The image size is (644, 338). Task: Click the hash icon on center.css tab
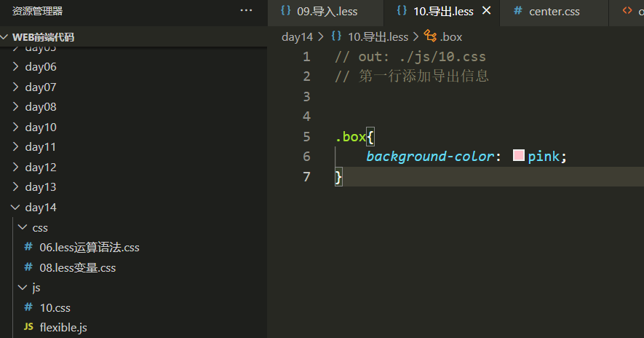[x=518, y=11]
